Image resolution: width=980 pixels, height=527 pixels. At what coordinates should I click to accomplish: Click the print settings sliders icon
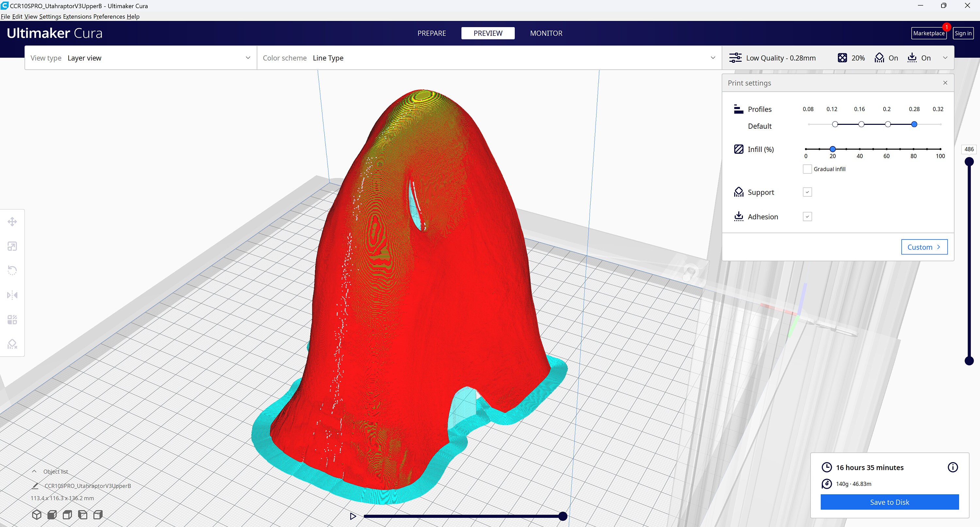(x=735, y=58)
